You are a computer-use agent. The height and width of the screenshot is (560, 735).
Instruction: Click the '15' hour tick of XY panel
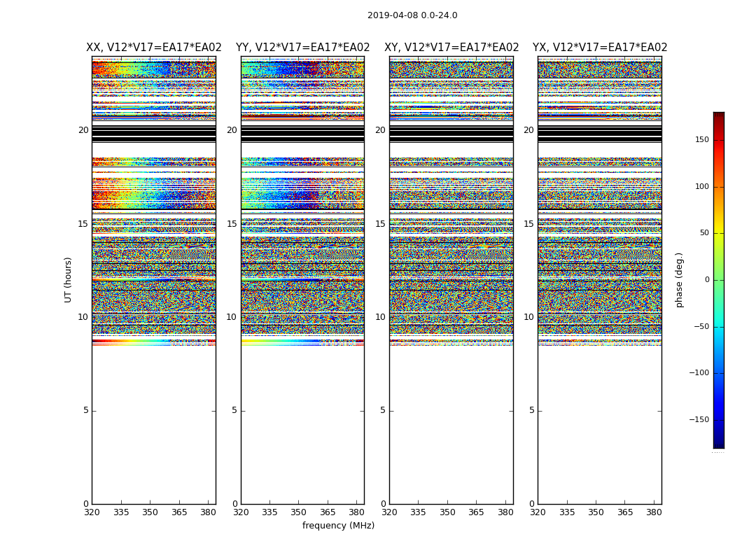(x=381, y=224)
